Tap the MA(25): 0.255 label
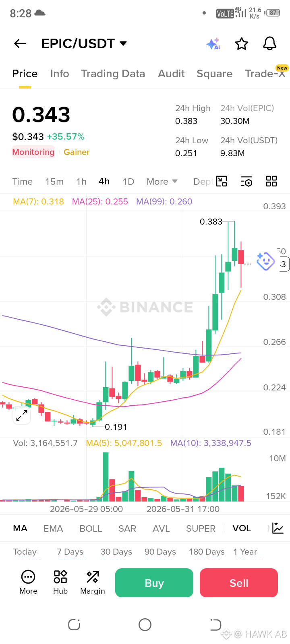The height and width of the screenshot is (644, 290). click(100, 202)
